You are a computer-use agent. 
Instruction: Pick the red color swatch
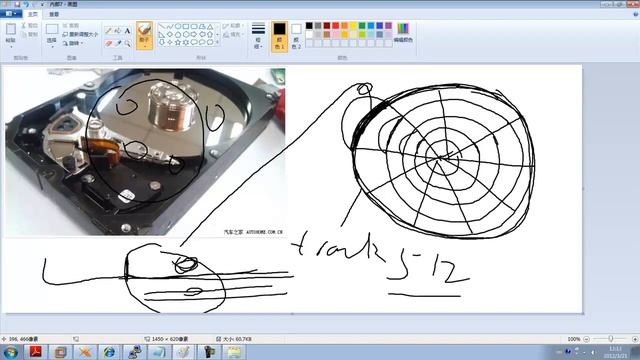[336, 26]
